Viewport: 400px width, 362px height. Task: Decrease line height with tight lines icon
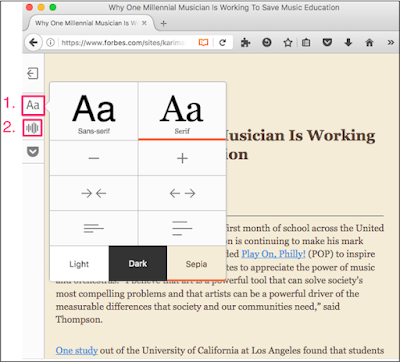(x=94, y=228)
